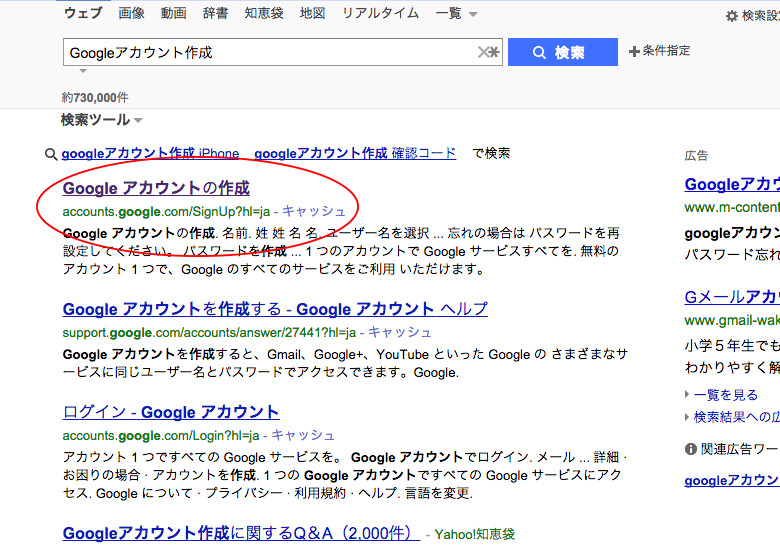Click the blue 検索 button
This screenshot has width=780, height=545.
[563, 52]
